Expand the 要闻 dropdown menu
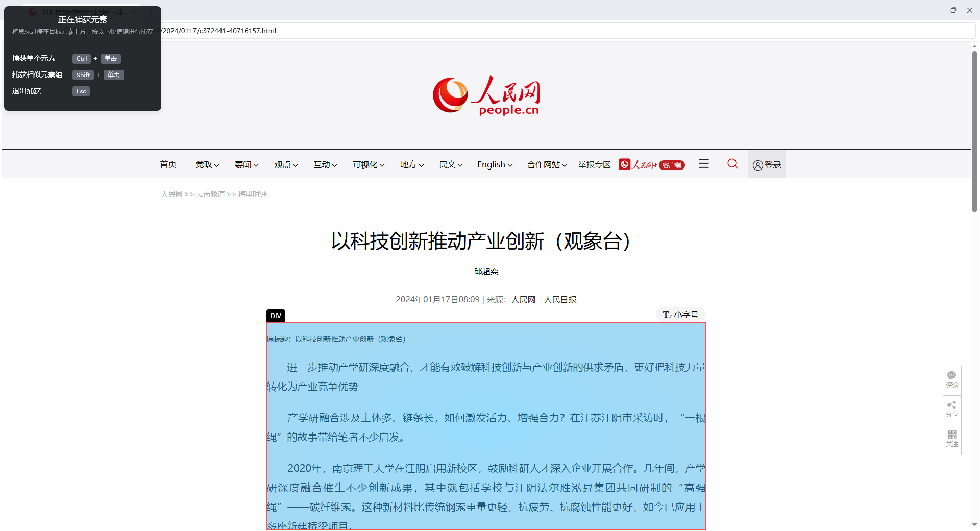980x531 pixels. [247, 164]
